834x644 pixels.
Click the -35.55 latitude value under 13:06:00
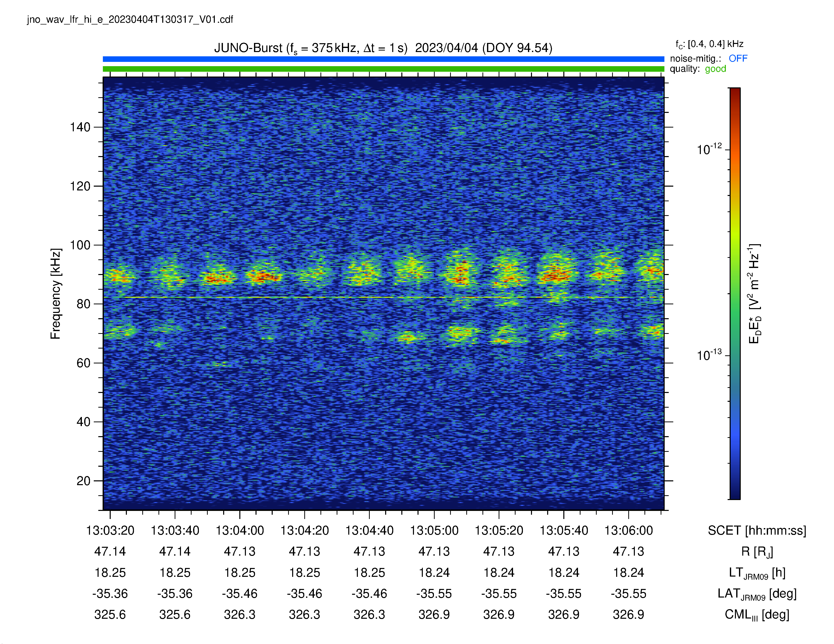pyautogui.click(x=629, y=594)
